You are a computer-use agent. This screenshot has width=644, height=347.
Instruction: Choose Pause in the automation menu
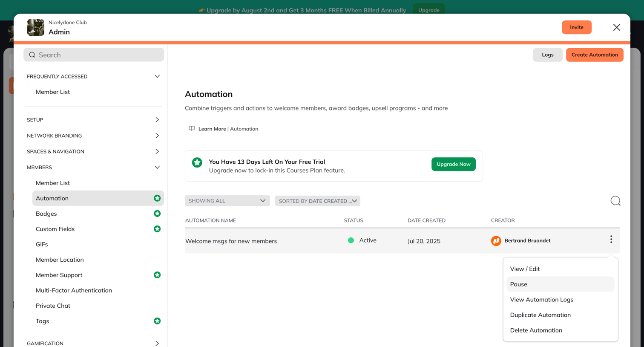coord(560,284)
